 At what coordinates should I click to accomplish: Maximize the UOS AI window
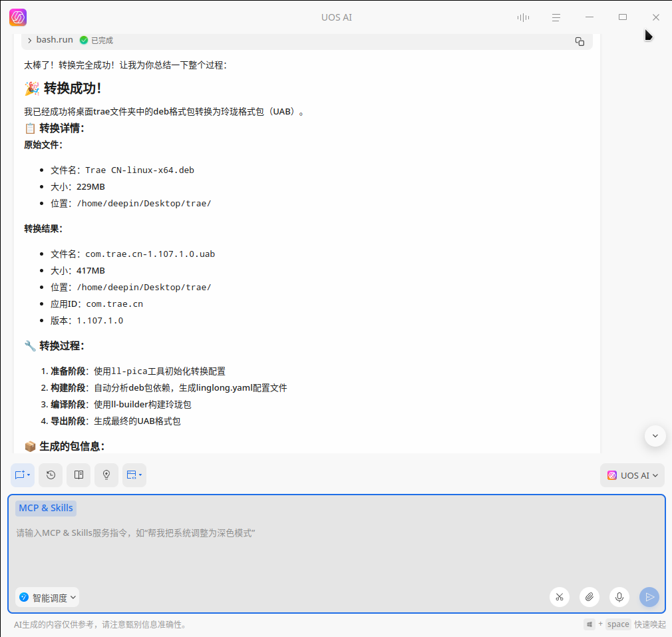click(623, 17)
